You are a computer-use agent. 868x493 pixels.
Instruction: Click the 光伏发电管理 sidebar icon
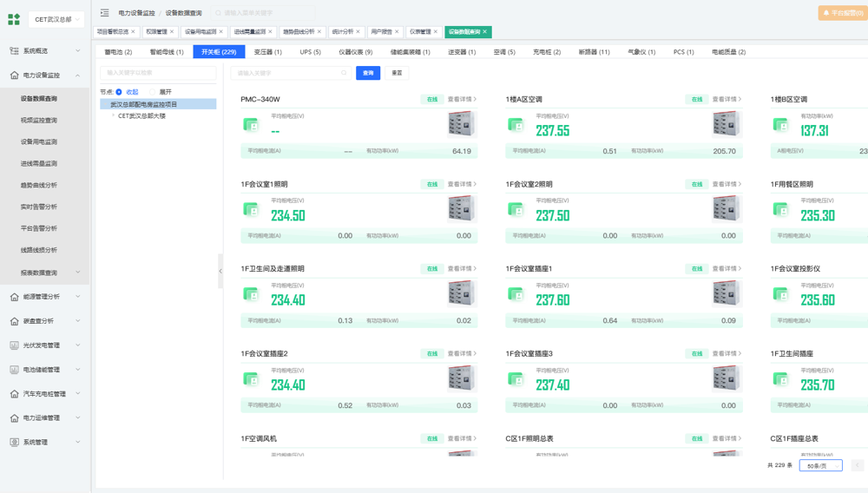[x=14, y=345]
